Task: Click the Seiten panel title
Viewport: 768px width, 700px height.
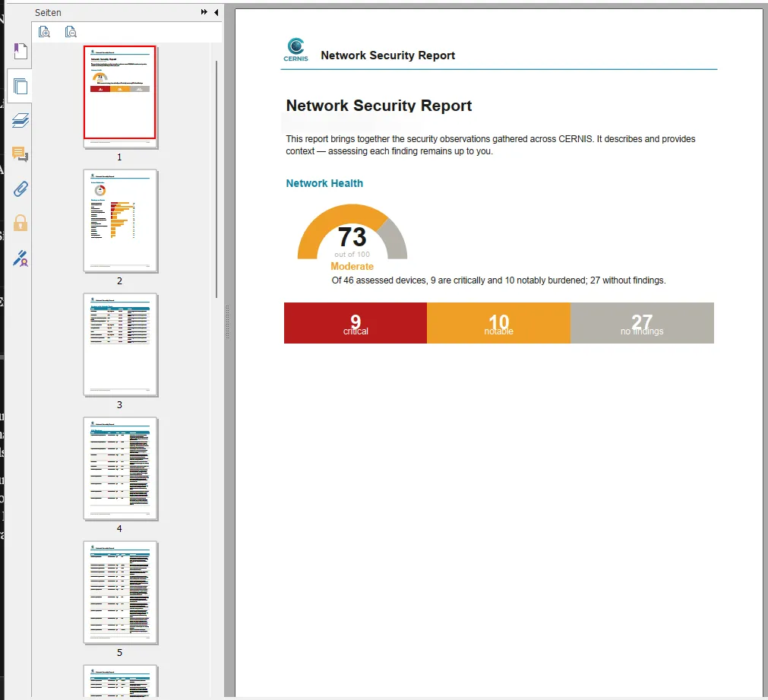Action: pyautogui.click(x=48, y=13)
